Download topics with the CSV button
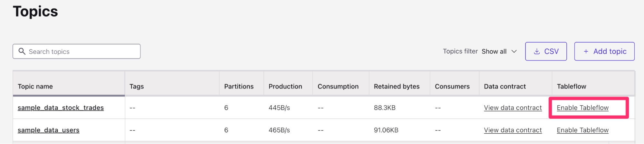 tap(546, 51)
